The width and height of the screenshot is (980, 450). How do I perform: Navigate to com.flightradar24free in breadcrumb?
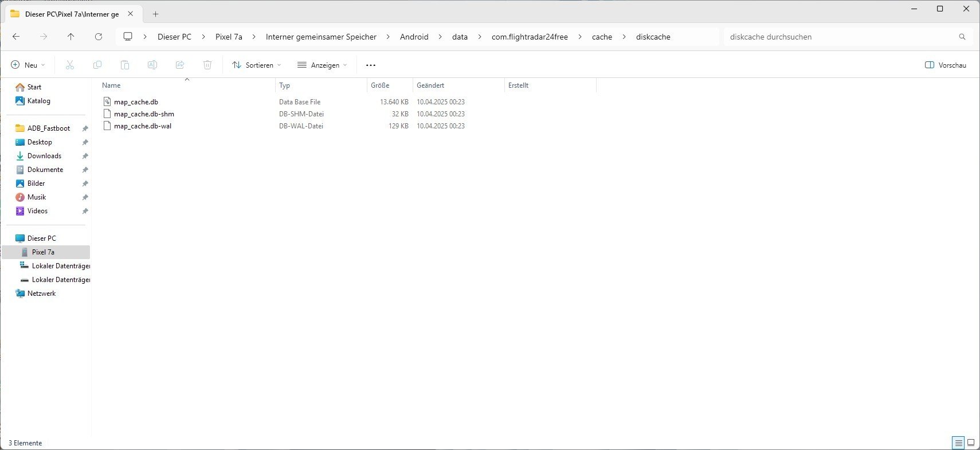click(x=530, y=37)
